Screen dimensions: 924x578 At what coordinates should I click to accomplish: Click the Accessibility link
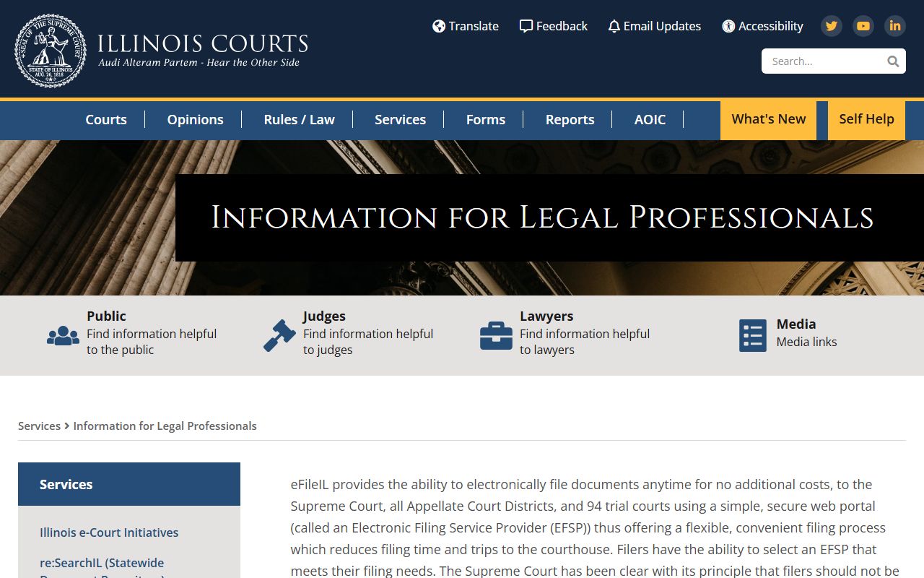770,26
